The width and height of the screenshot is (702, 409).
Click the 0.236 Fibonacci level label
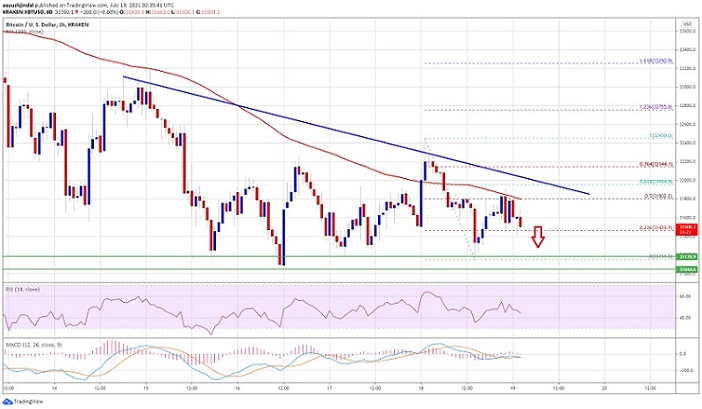[656, 228]
